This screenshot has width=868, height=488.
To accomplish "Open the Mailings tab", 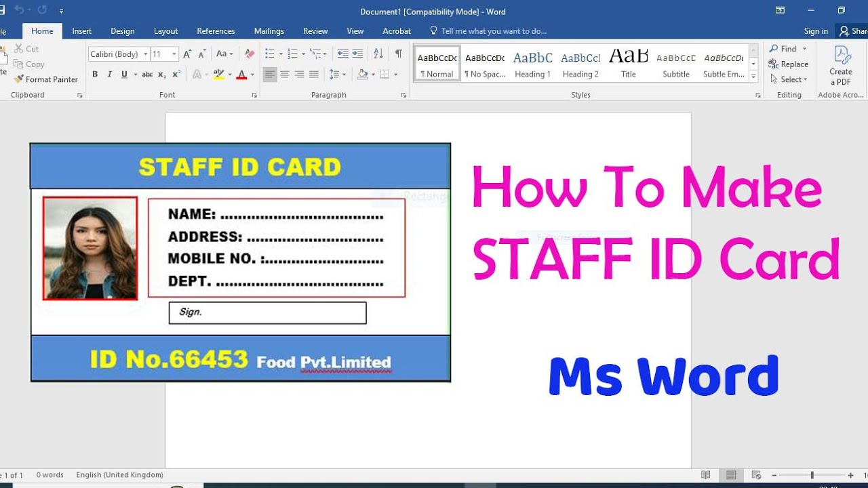I will coord(269,31).
